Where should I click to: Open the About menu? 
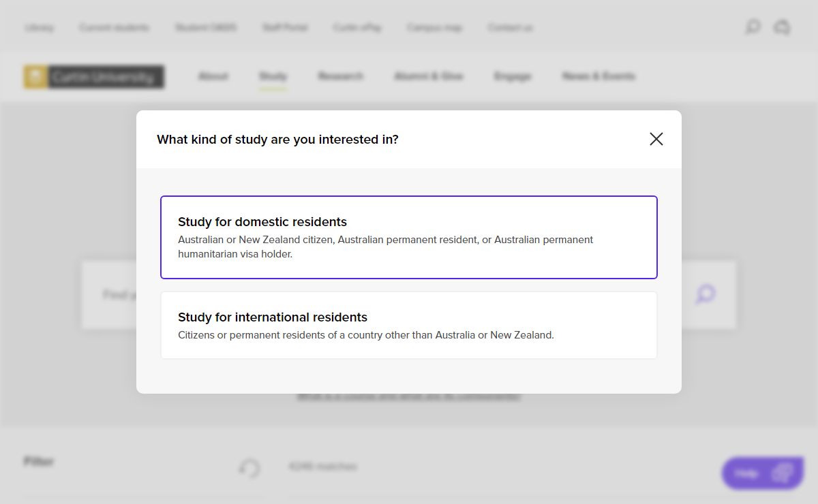point(213,76)
